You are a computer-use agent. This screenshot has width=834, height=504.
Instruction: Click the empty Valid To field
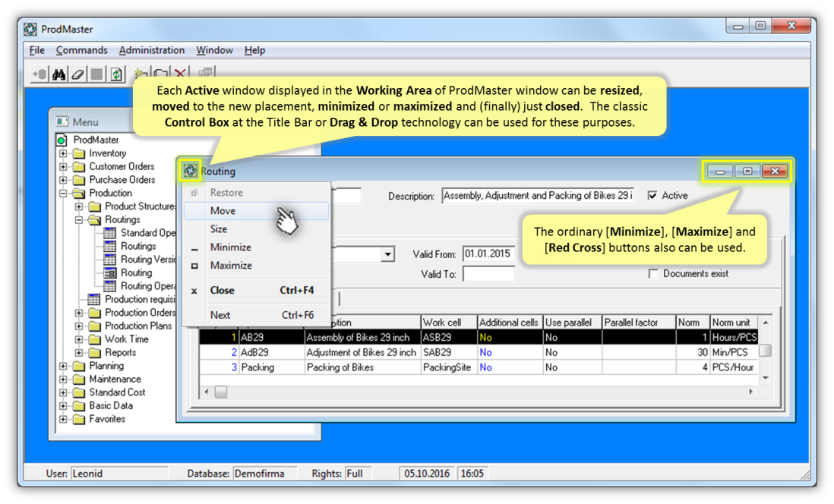click(488, 274)
